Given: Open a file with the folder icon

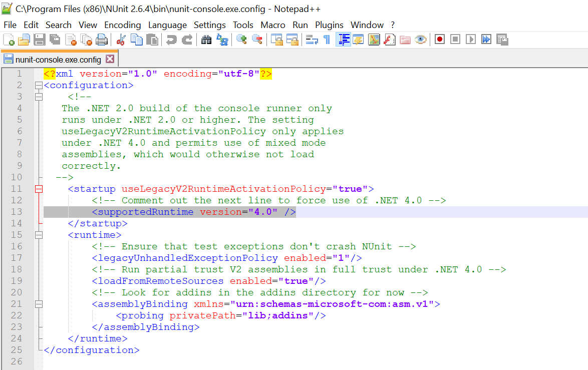Looking at the screenshot, I should point(24,40).
